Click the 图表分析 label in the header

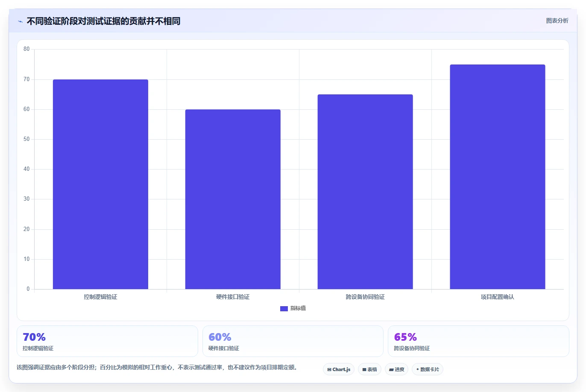click(x=557, y=20)
